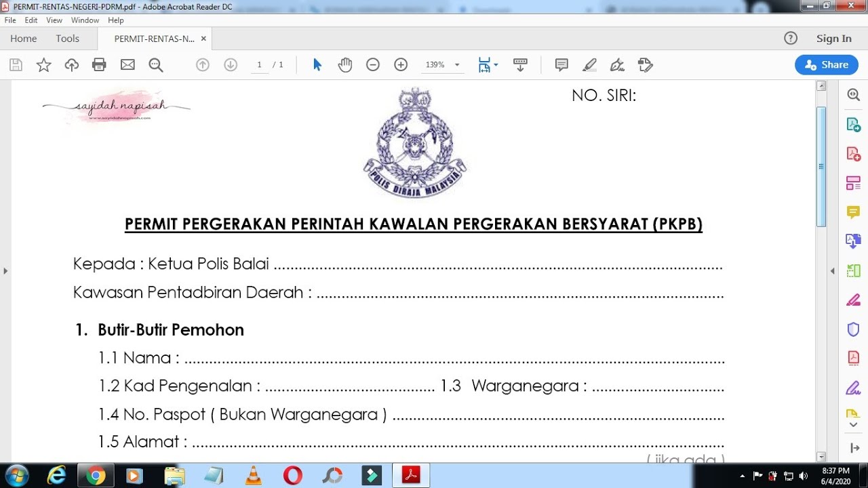Open the Comment tool in the right pane
Screen dimensions: 868x488
coord(854,212)
